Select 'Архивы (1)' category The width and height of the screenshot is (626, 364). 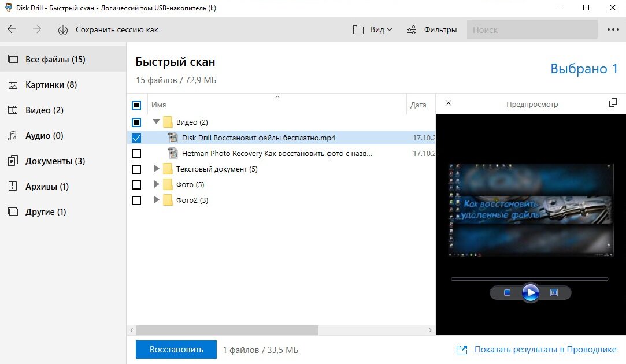tap(63, 187)
